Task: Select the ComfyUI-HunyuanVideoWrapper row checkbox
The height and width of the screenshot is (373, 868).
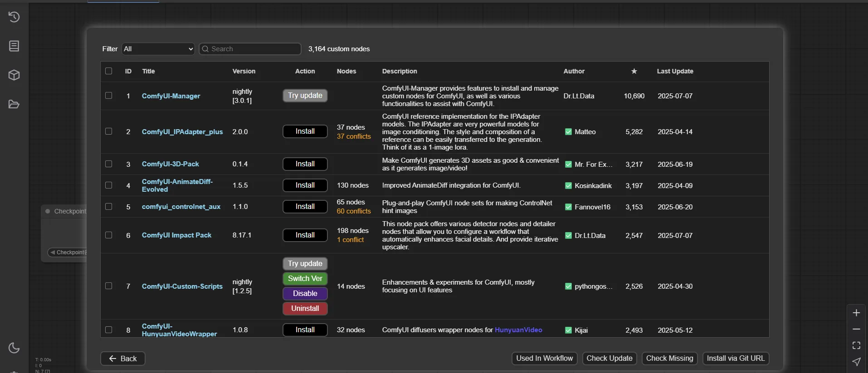Action: (x=108, y=330)
